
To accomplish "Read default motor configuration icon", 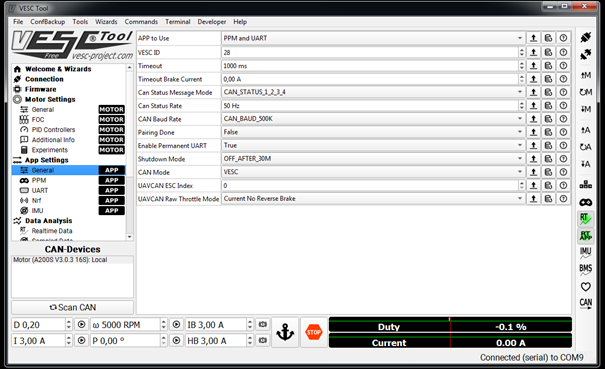I will tap(585, 92).
